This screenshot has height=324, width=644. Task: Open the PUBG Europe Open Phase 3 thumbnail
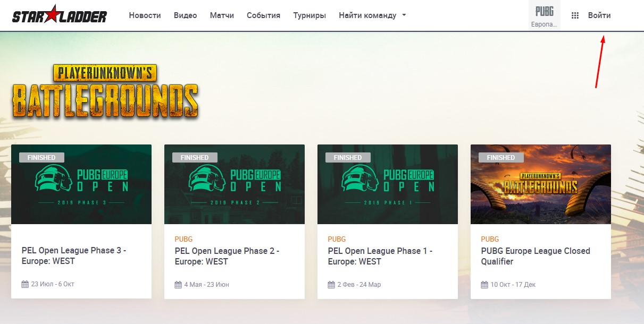(81, 184)
